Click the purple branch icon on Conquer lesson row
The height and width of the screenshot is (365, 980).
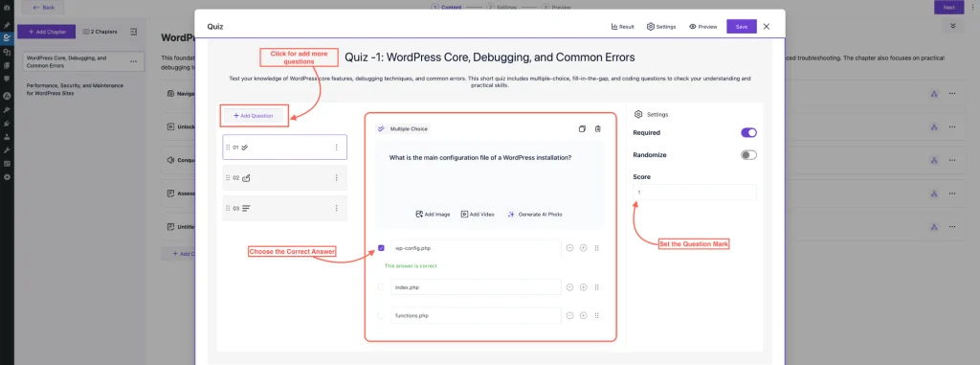point(934,160)
